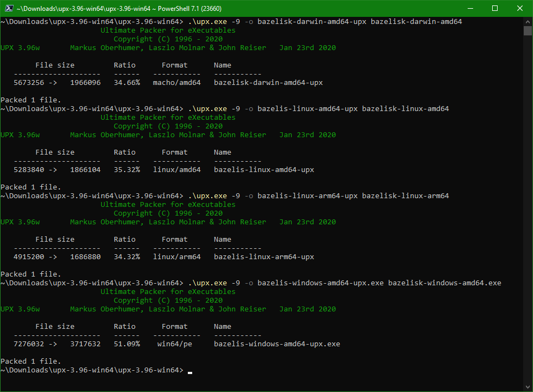Click the ratio value 51.09%

127,344
